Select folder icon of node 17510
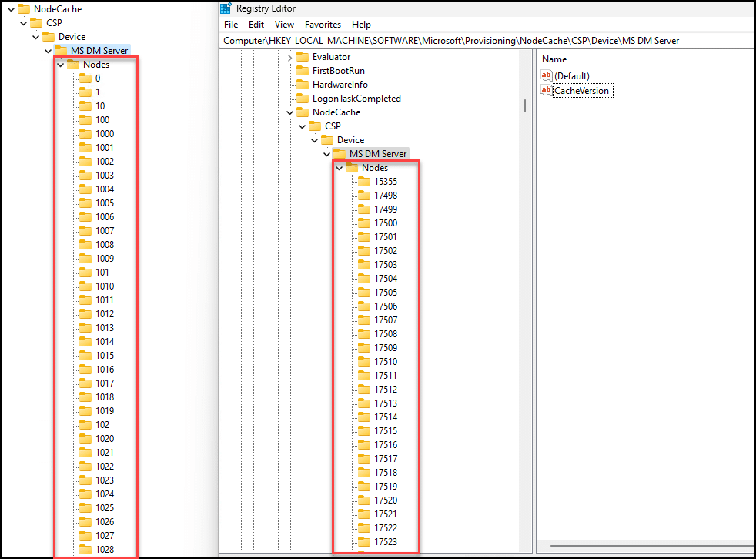The width and height of the screenshot is (756, 559). coord(364,362)
